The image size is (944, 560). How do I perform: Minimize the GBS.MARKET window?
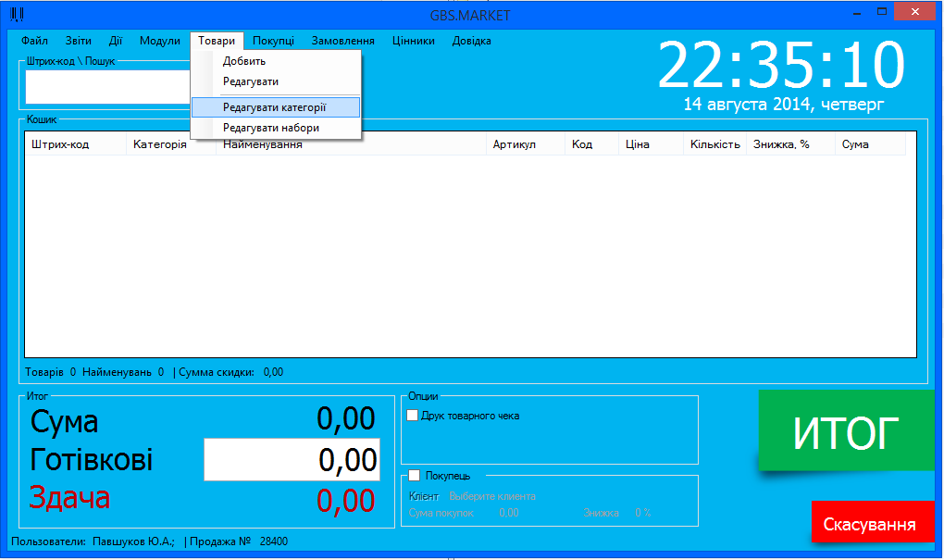point(857,13)
